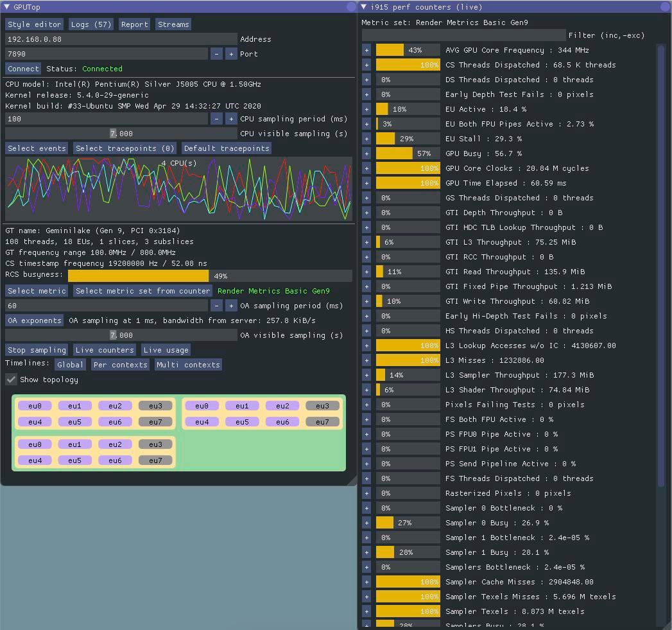
Task: Toggle the Show topology checkbox
Action: [10, 379]
